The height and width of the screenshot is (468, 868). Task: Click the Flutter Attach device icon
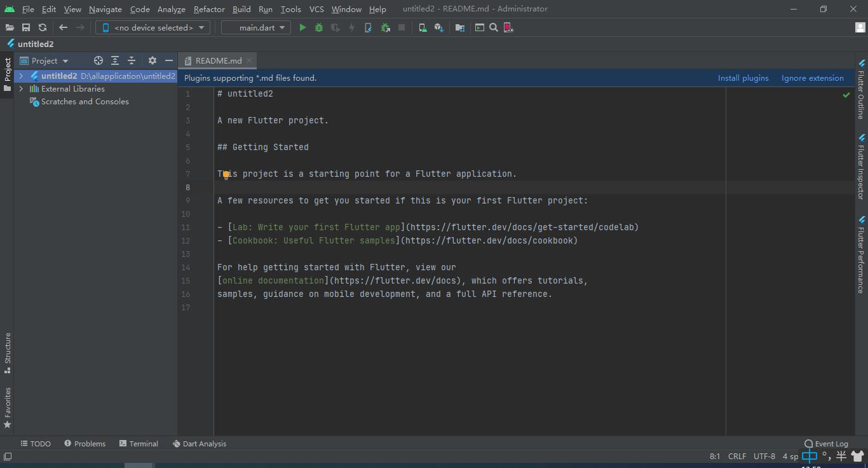point(368,27)
